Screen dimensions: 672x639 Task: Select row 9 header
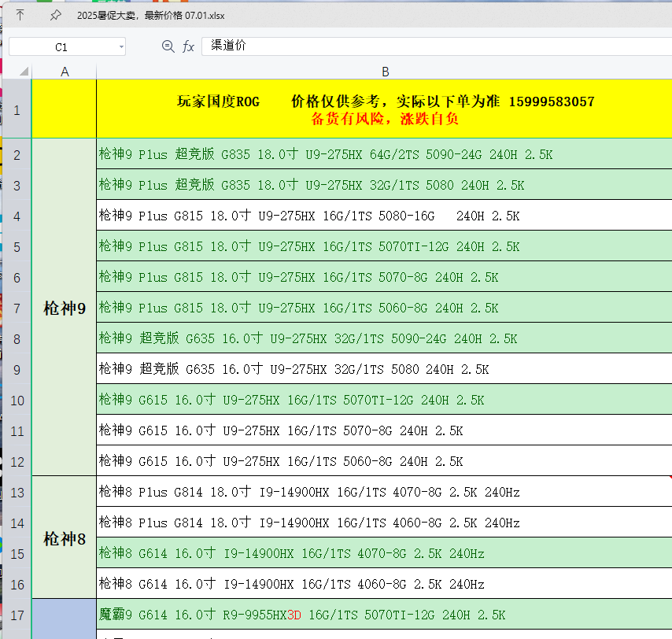[x=17, y=369]
